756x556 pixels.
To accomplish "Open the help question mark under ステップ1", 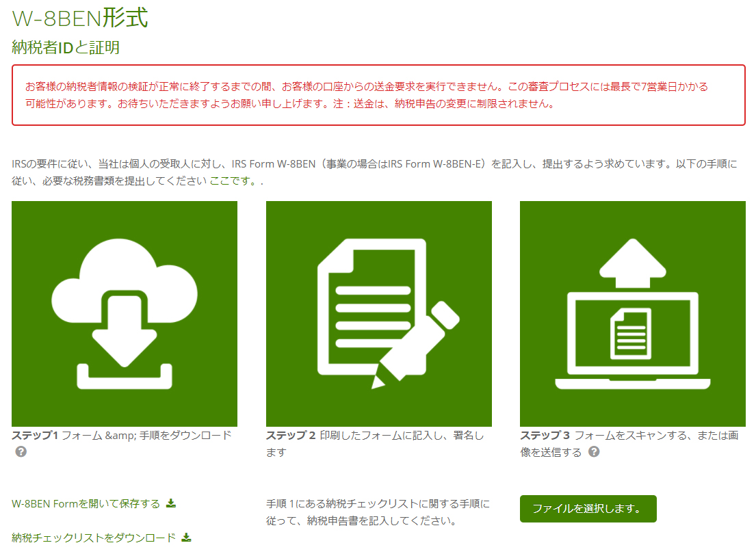I will pyautogui.click(x=21, y=452).
